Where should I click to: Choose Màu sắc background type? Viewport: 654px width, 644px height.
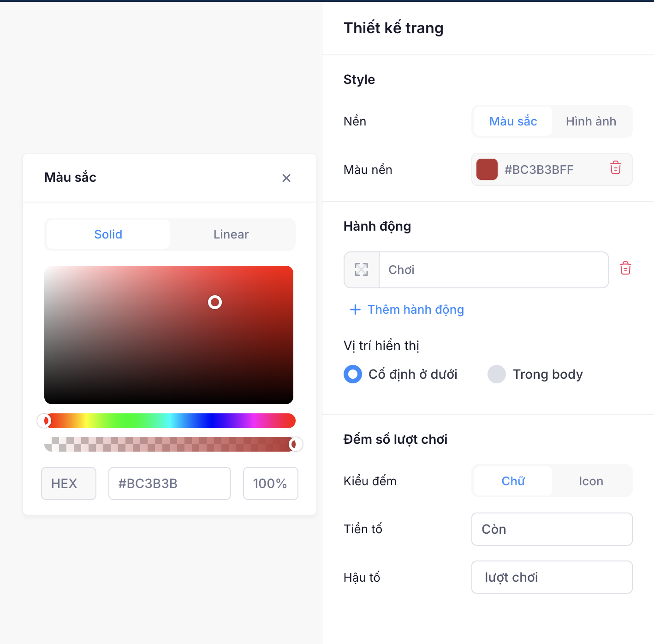coord(513,121)
